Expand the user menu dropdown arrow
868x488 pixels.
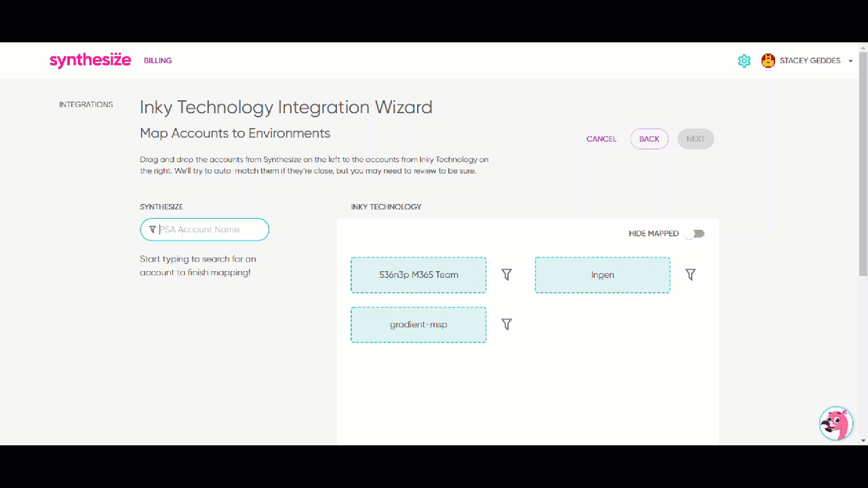850,61
